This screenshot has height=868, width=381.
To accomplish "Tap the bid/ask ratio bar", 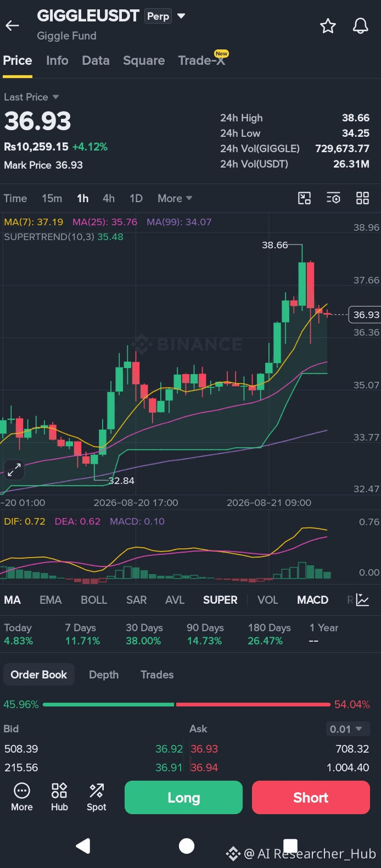I will coord(187,704).
